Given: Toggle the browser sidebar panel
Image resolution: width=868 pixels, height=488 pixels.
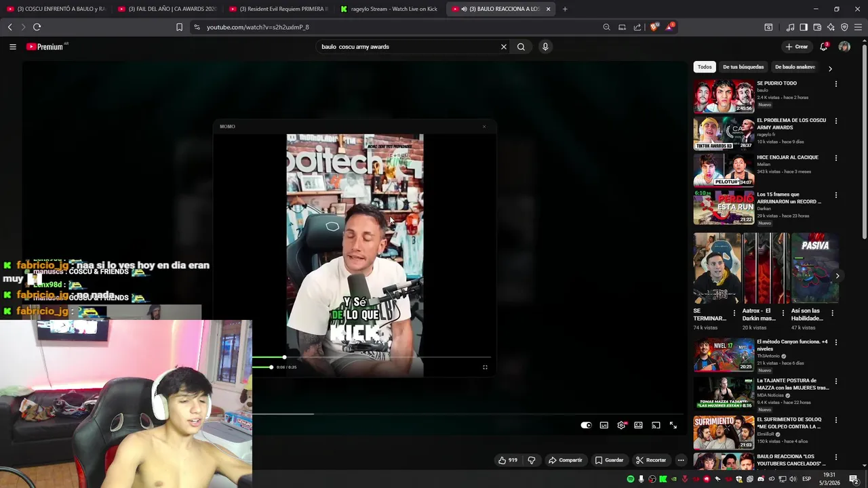Looking at the screenshot, I should click(804, 27).
